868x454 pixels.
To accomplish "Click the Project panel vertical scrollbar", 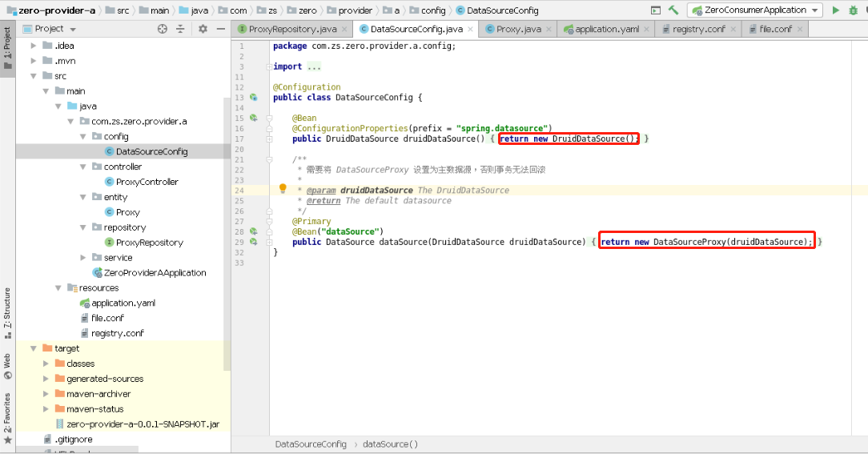I will tap(227, 232).
